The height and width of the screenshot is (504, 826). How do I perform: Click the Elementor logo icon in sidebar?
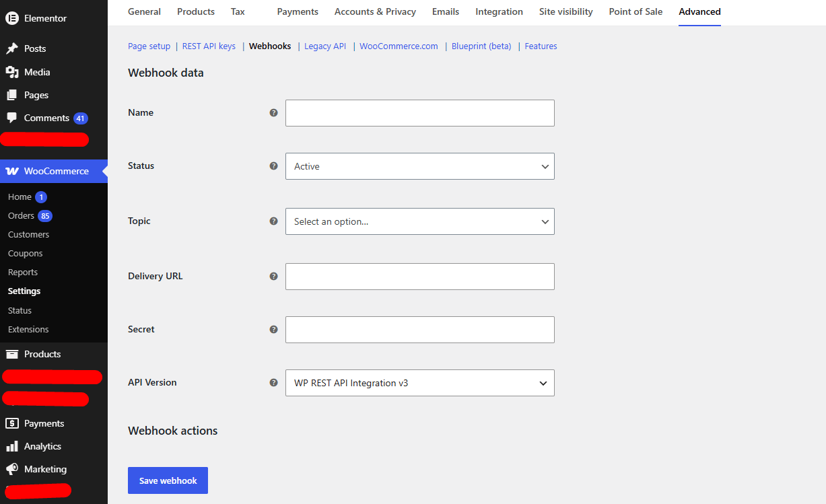(x=11, y=18)
